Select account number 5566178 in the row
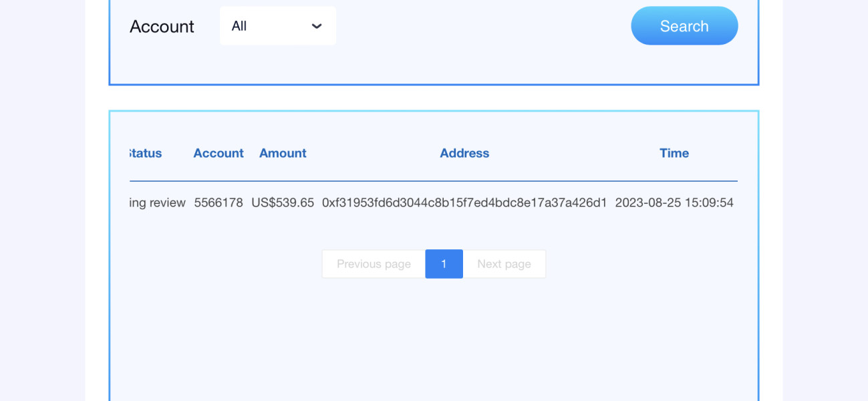The image size is (868, 401). (219, 203)
